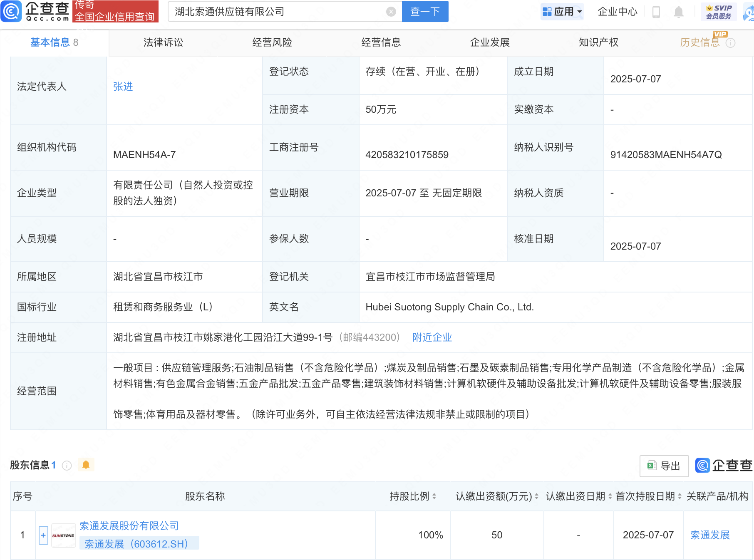Viewport: 754px width, 560px height.
Task: Select registration authority 宜昌市枝江市市场监督管理局
Action: click(x=430, y=277)
